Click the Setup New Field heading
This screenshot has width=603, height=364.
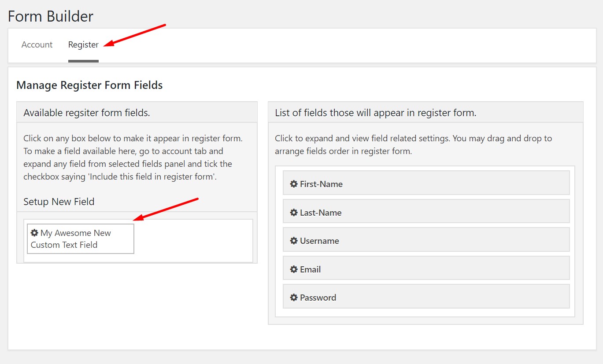point(59,202)
